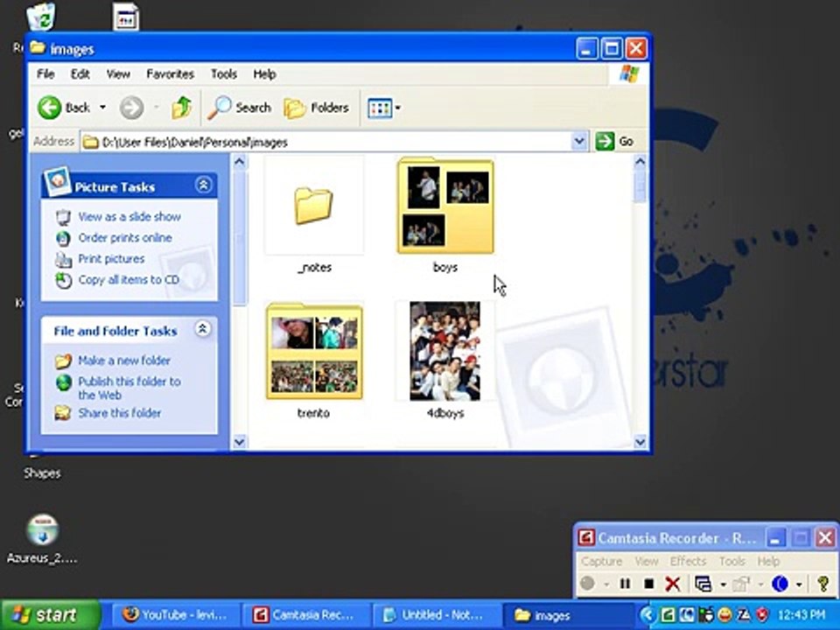Open dropdown beside Camtasia windows icon
840x630 pixels.
(723, 584)
